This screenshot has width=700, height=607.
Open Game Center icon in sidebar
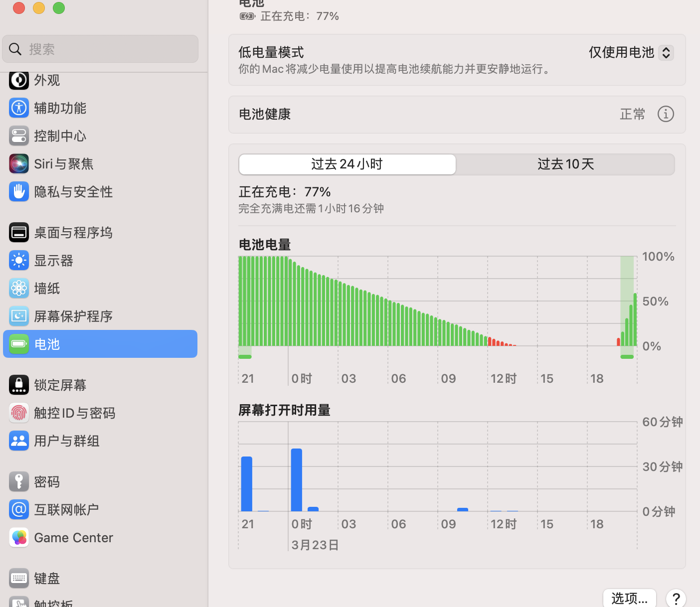pyautogui.click(x=19, y=538)
